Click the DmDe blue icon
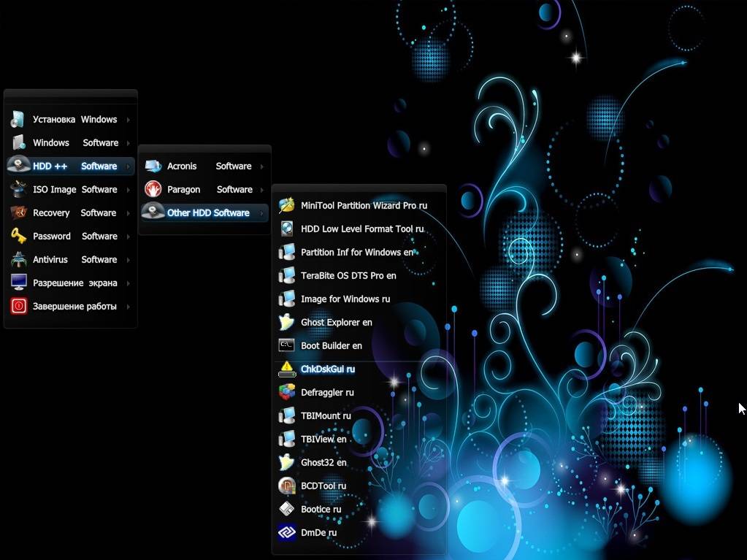747x560 pixels. [x=287, y=532]
